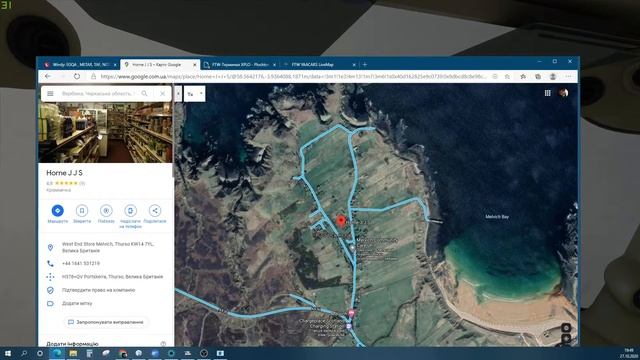Click the plus code H378+QV Portskerra
This screenshot has height=360, width=640.
(112, 277)
